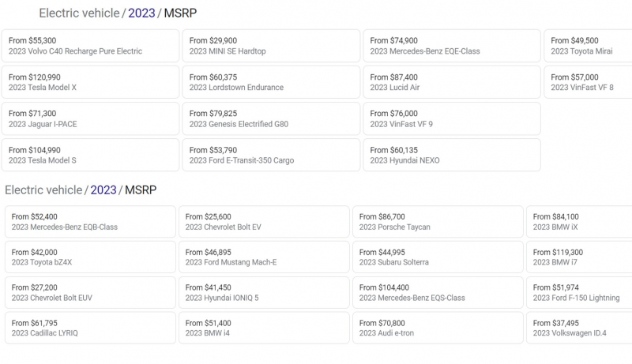Image resolution: width=632 pixels, height=364 pixels.
Task: Open the 2023 Volvo C40 Recharge card
Action: (90, 46)
